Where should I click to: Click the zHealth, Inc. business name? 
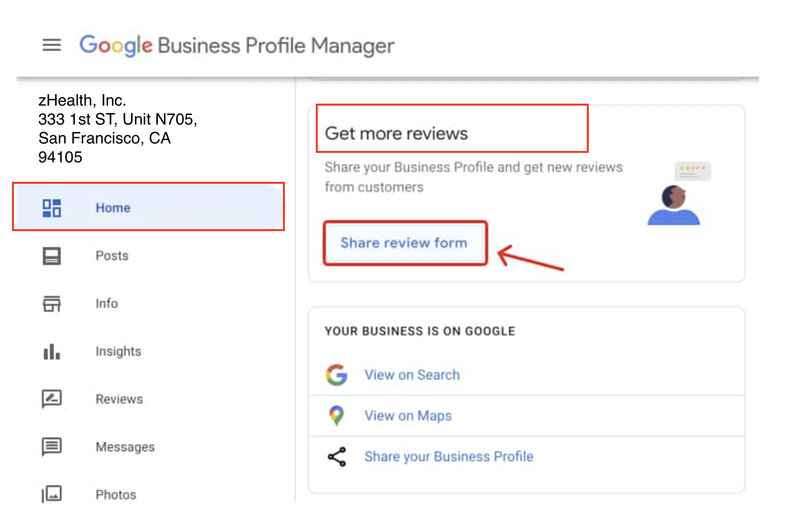(82, 101)
